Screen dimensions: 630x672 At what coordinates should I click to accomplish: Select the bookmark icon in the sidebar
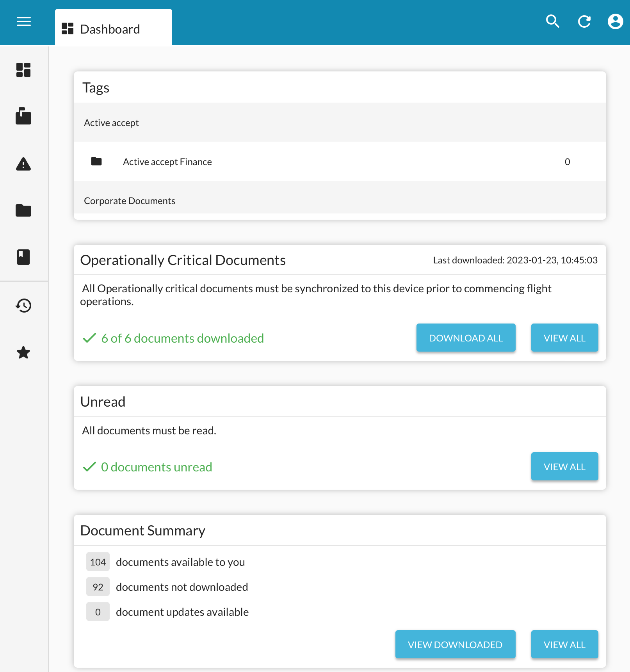pos(23,257)
